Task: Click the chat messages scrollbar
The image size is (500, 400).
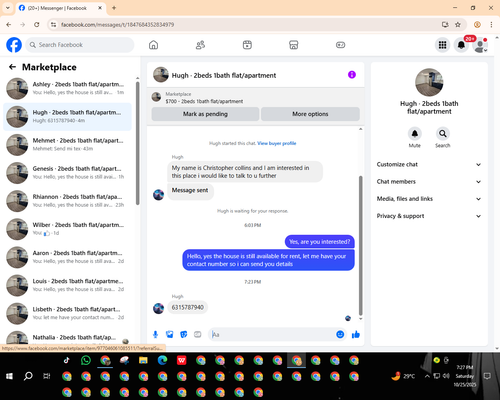Action: [360, 245]
